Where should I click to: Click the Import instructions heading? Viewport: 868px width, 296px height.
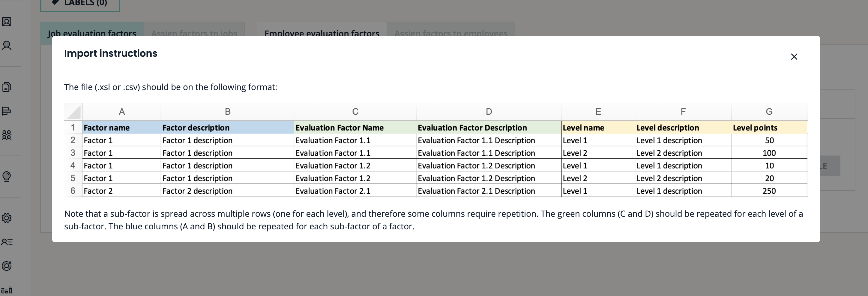tap(110, 53)
